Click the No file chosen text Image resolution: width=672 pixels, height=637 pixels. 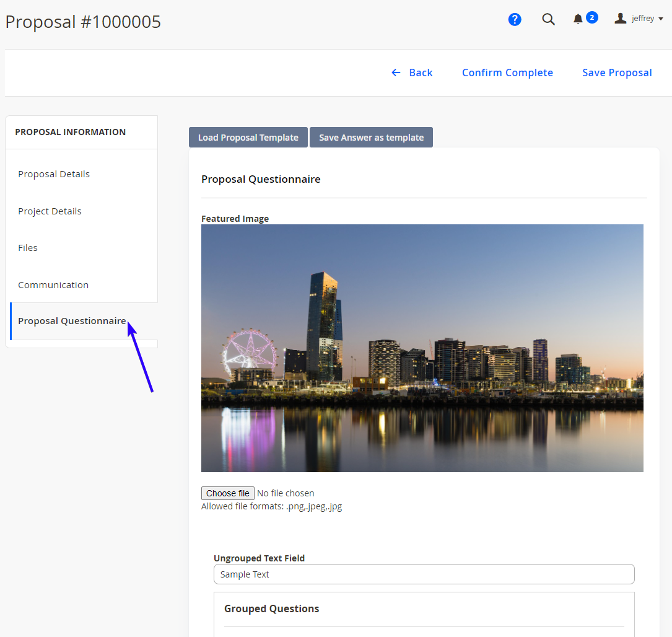pyautogui.click(x=286, y=493)
